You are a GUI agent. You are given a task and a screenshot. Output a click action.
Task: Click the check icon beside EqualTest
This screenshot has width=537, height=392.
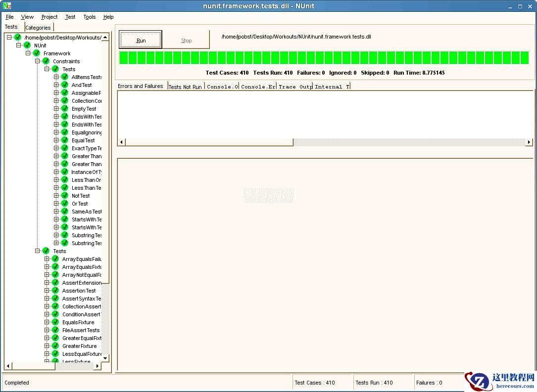(65, 140)
